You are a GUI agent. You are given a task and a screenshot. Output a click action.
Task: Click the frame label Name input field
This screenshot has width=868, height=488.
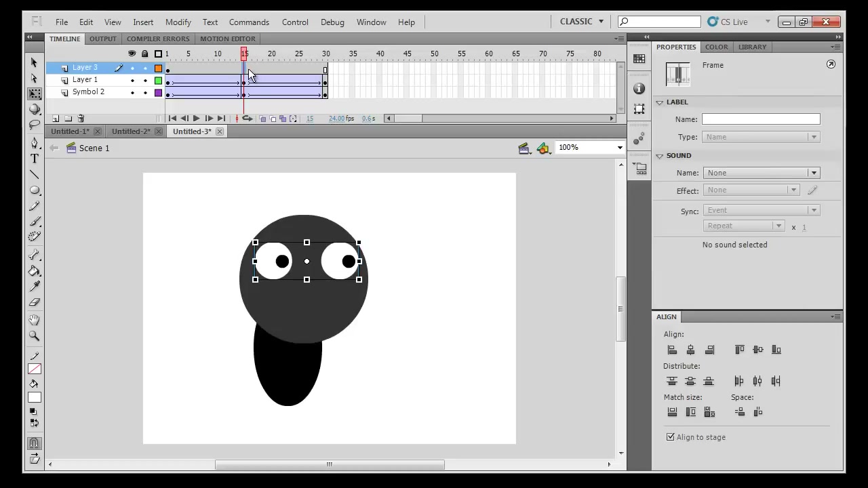[761, 119]
